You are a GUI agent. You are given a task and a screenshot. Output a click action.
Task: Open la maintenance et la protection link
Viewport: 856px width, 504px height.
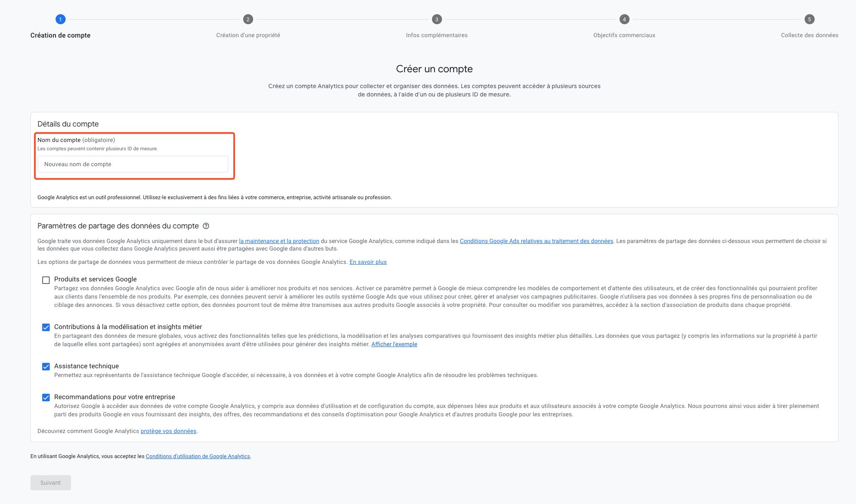pyautogui.click(x=279, y=241)
